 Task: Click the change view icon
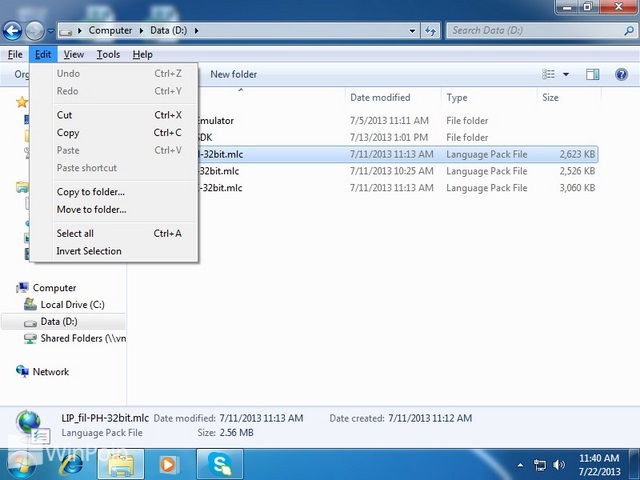pyautogui.click(x=548, y=74)
